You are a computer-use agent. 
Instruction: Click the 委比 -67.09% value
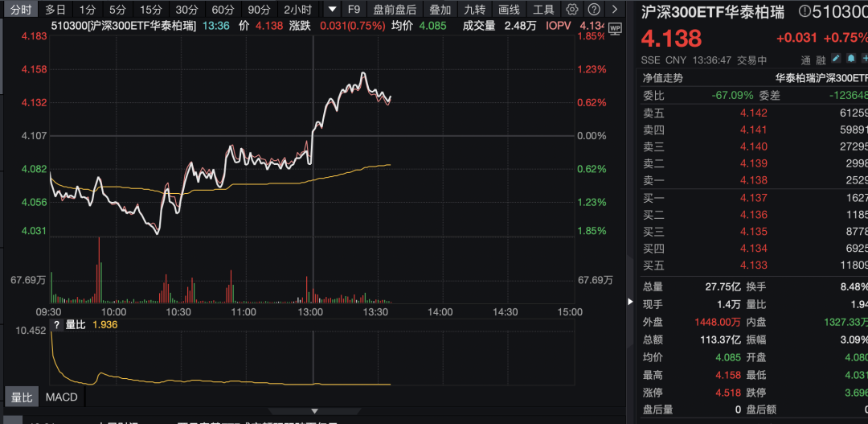tap(732, 95)
